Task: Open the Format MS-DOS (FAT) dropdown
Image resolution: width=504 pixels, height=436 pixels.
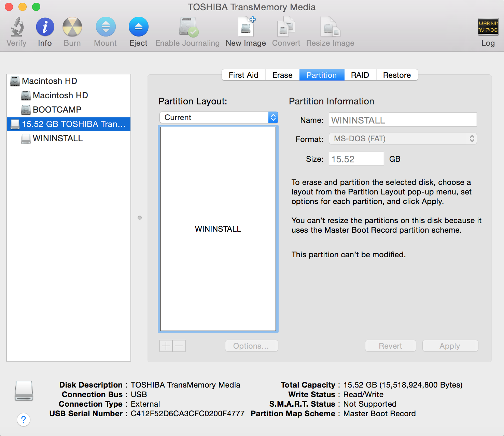Action: click(x=403, y=139)
